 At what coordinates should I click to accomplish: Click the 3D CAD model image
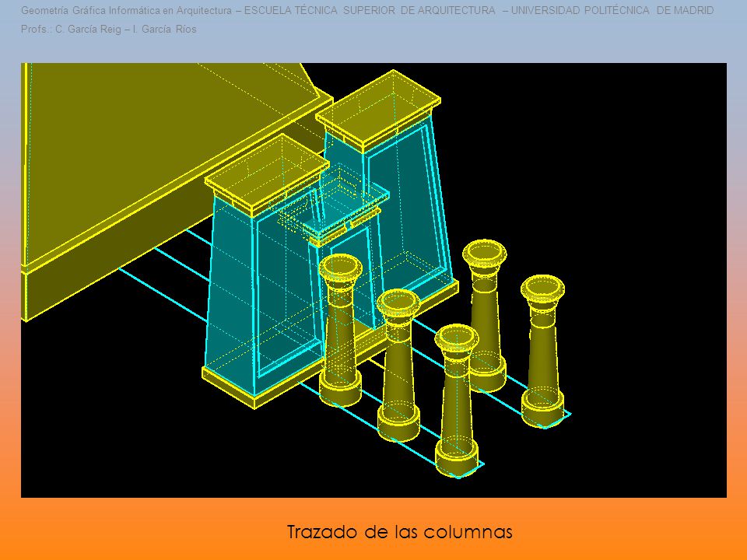click(374, 280)
